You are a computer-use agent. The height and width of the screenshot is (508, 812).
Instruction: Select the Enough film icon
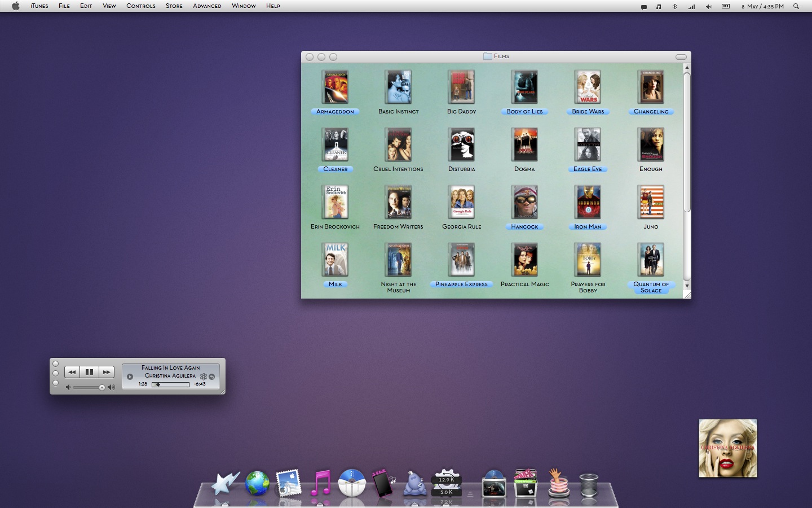coord(651,144)
